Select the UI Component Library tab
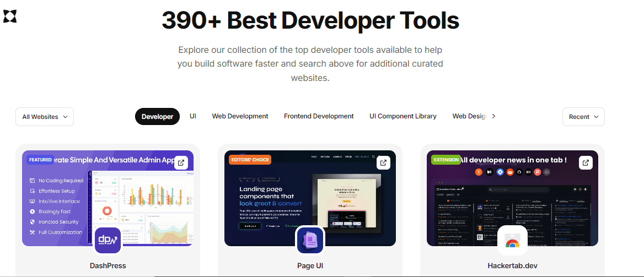This screenshot has width=644, height=277. (x=403, y=116)
